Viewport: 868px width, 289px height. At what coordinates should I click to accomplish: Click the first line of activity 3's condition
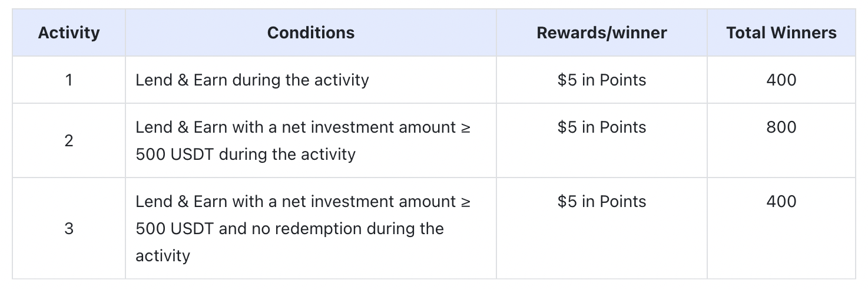point(303,202)
